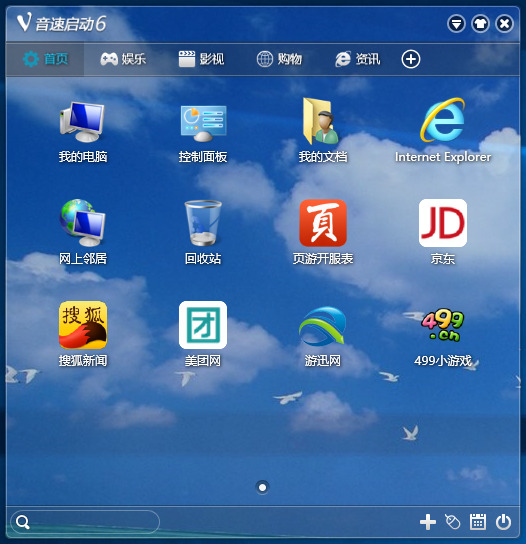Open the 回收站 recycle bin icon
The width and height of the screenshot is (526, 544).
tap(203, 223)
